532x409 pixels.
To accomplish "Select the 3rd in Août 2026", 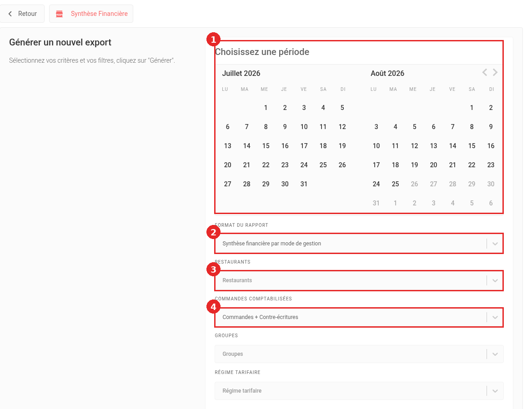I will (x=376, y=127).
